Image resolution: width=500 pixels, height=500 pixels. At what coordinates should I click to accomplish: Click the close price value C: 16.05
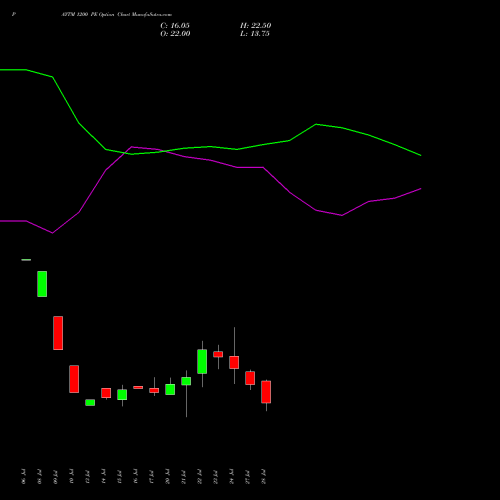175,25
